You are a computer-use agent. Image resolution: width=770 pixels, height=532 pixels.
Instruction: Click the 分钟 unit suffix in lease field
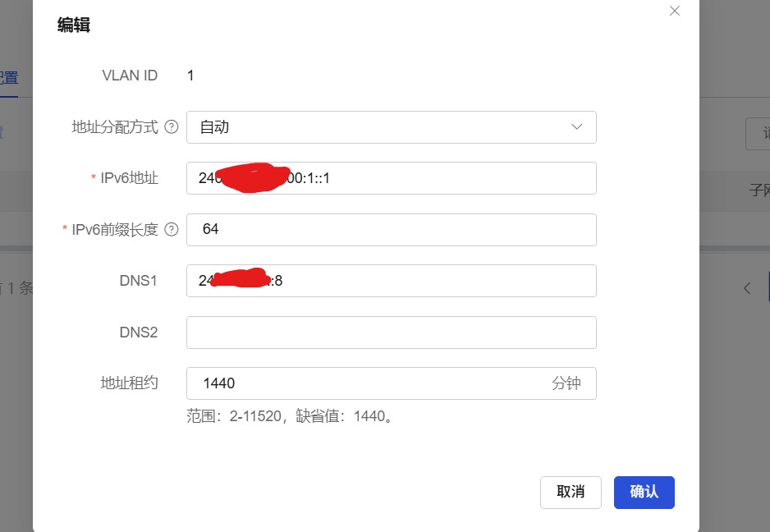tap(566, 383)
